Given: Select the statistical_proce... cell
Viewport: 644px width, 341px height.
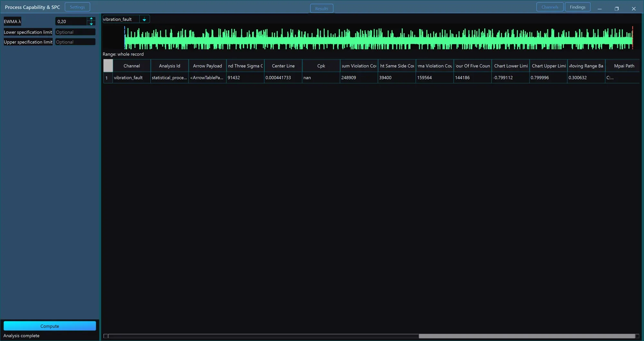Looking at the screenshot, I should [x=169, y=78].
